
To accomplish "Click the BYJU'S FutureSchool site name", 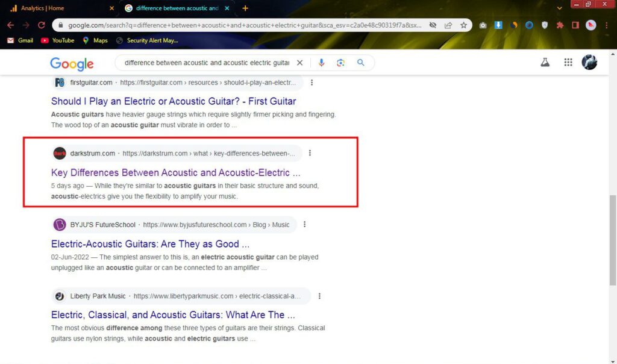I will [102, 224].
